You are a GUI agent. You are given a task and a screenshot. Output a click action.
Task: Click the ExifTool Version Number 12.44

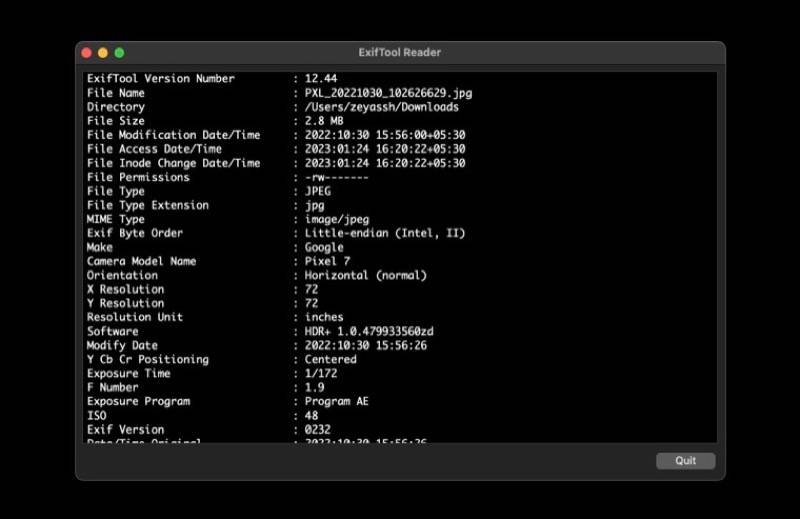321,79
